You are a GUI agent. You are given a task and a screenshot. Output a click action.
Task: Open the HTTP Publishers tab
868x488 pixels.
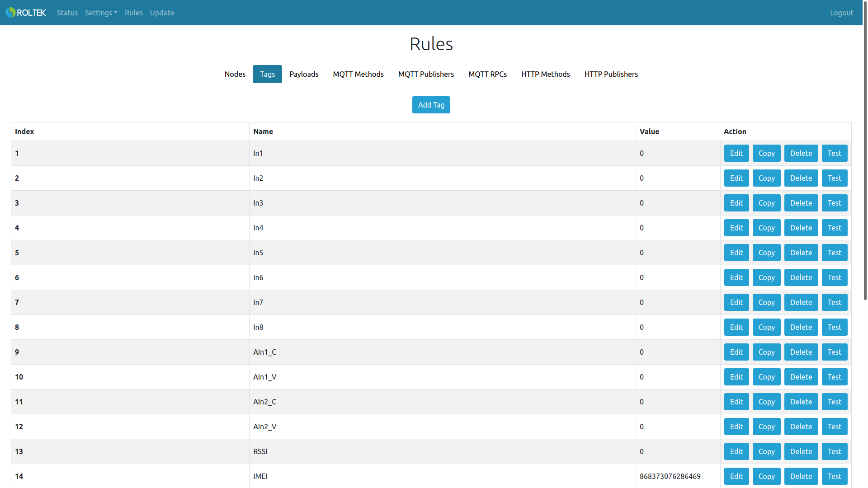611,74
